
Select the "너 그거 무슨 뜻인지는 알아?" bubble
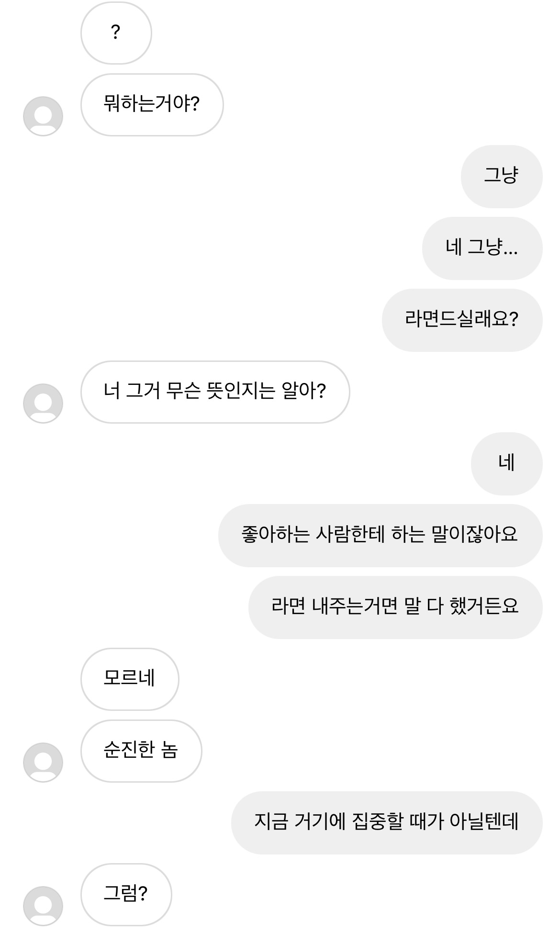pyautogui.click(x=215, y=392)
